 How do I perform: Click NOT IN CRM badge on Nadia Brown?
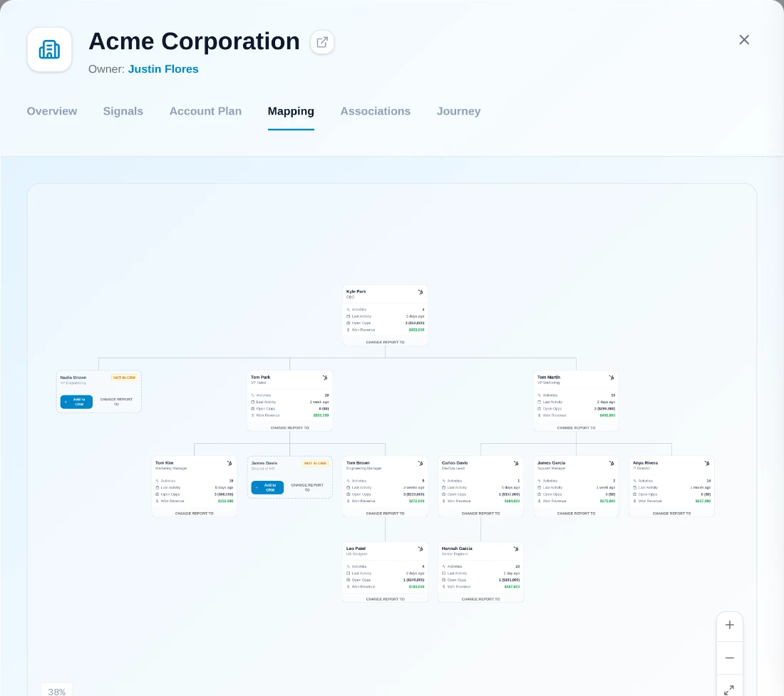point(124,378)
